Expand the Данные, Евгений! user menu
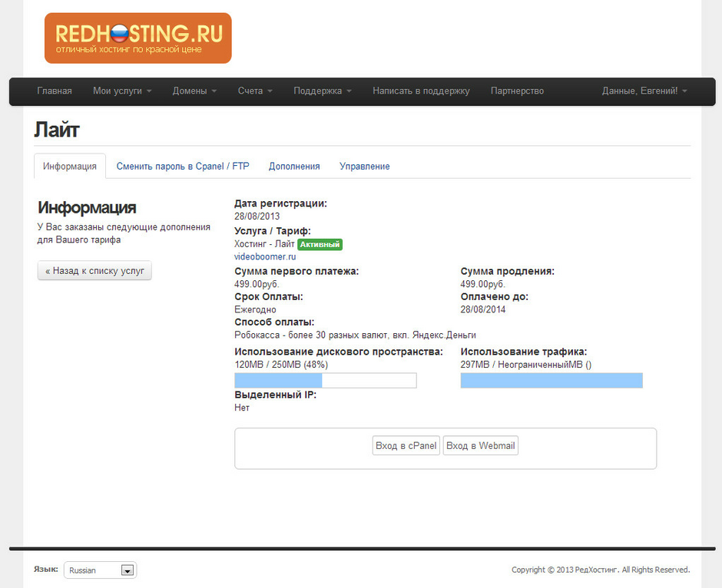This screenshot has width=722, height=588. tap(644, 91)
